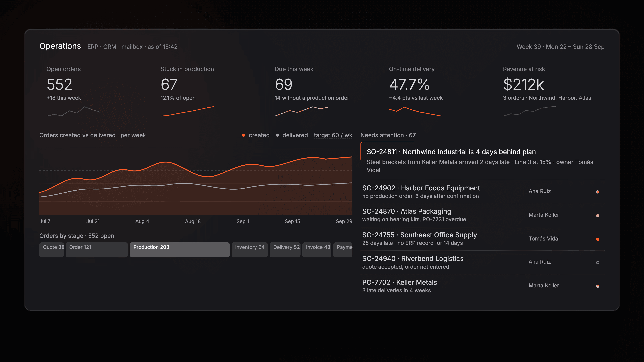Viewport: 644px width, 362px height.
Task: Click the Operations title
Action: tap(60, 46)
